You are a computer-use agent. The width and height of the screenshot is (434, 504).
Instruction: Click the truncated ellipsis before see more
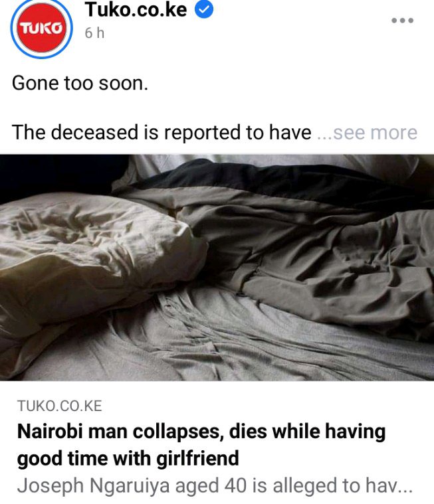pyautogui.click(x=324, y=137)
